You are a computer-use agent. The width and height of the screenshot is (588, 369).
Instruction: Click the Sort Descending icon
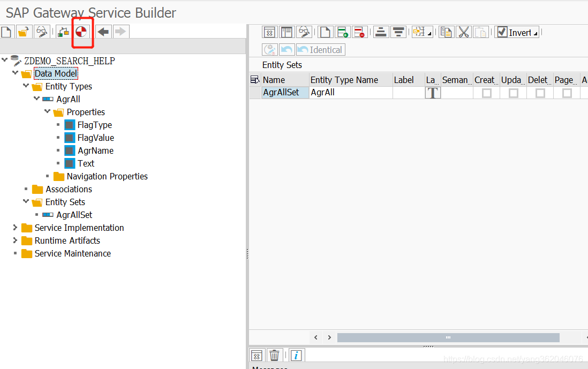pos(398,33)
